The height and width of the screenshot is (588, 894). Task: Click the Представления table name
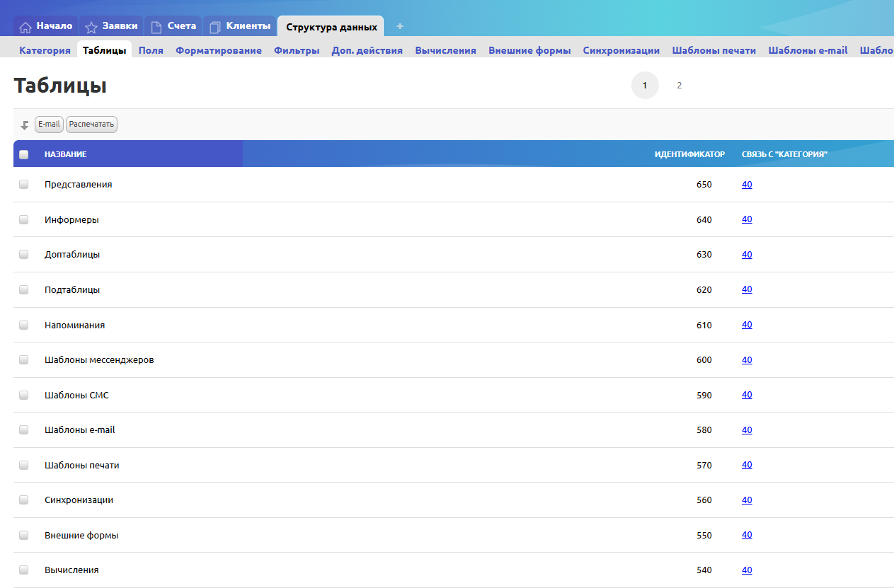79,184
